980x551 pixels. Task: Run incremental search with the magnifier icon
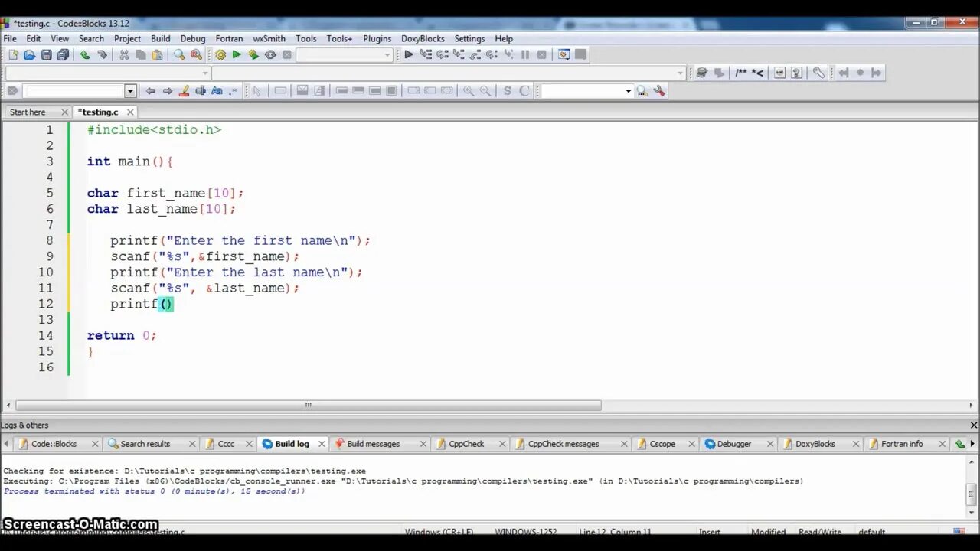click(642, 91)
